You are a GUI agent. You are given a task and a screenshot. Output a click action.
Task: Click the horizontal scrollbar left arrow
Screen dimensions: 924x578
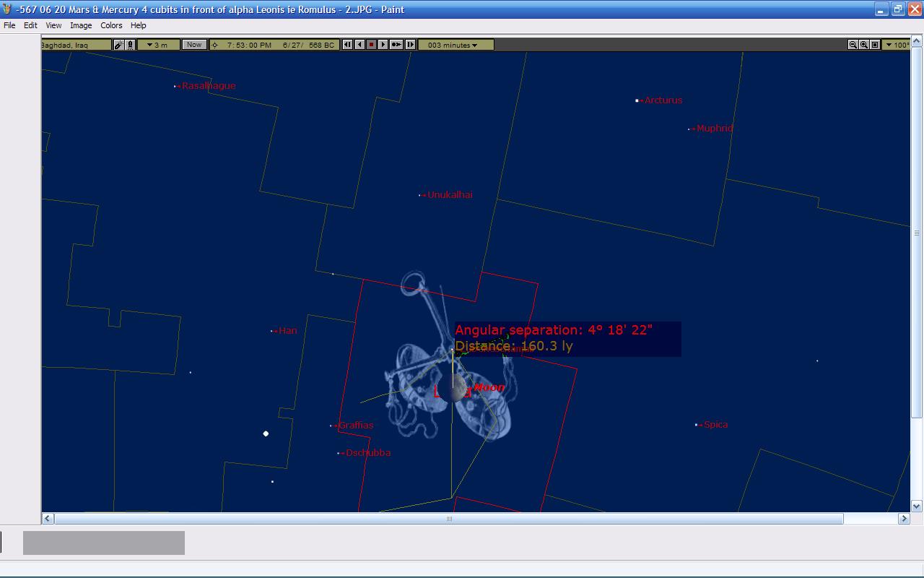pos(48,518)
